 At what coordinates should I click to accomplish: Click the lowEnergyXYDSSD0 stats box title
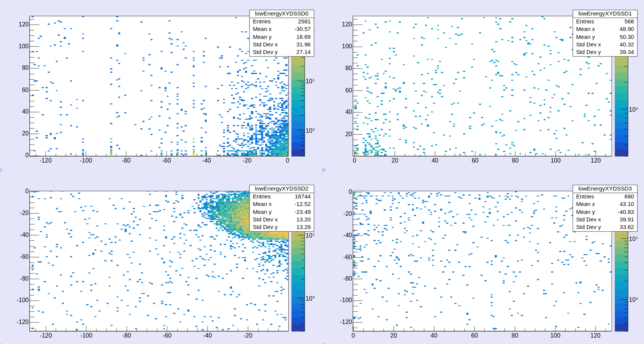click(281, 14)
